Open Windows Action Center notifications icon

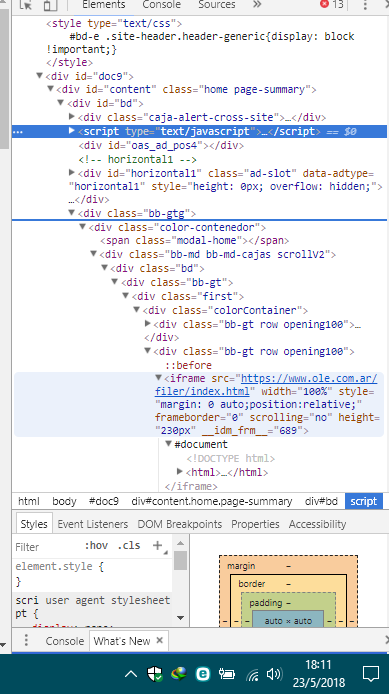point(370,674)
